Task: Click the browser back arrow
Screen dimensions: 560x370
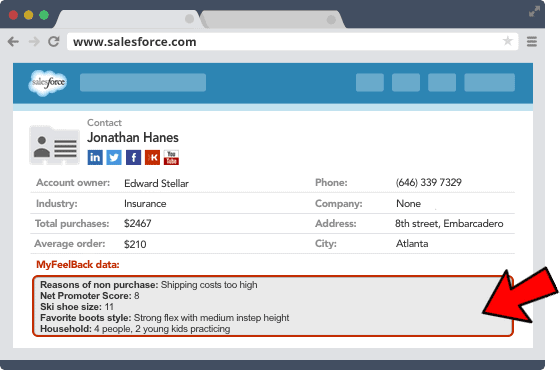Action: tap(13, 42)
